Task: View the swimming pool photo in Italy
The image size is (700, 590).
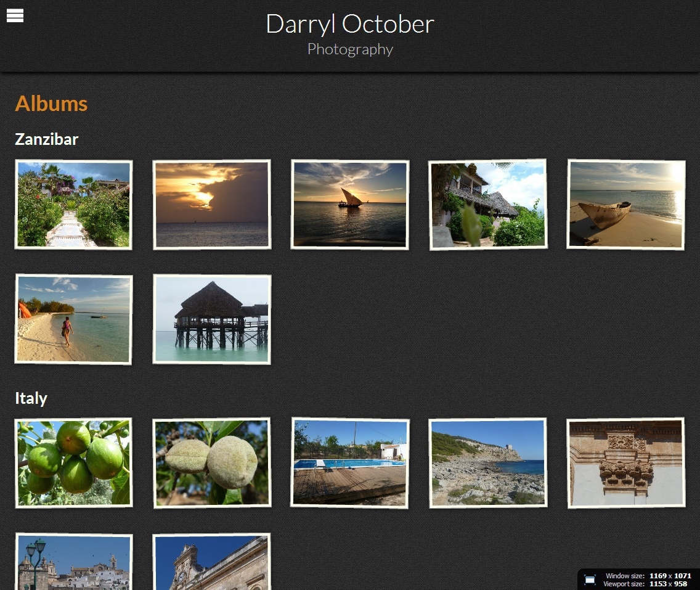Action: (x=349, y=462)
